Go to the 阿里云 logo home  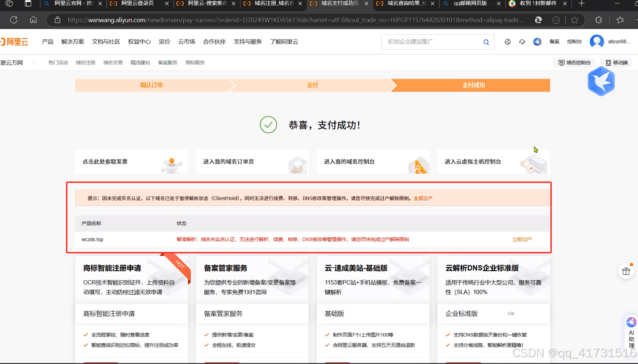(x=14, y=42)
